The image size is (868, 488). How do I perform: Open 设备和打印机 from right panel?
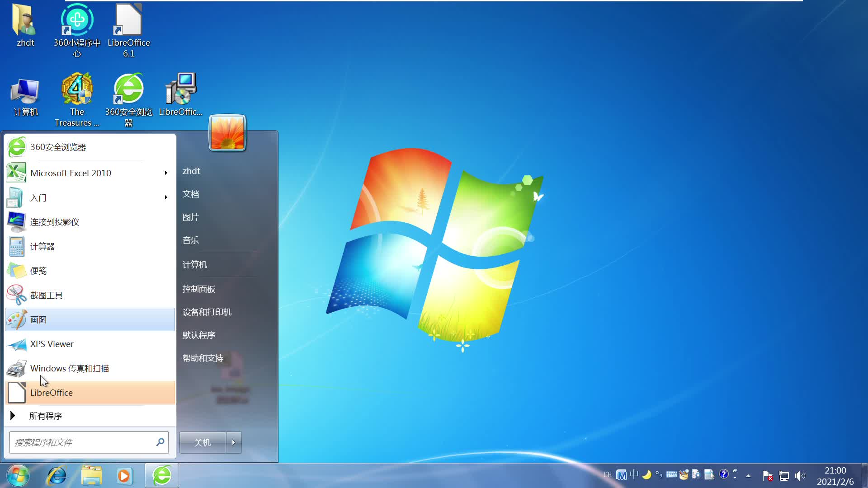[207, 312]
